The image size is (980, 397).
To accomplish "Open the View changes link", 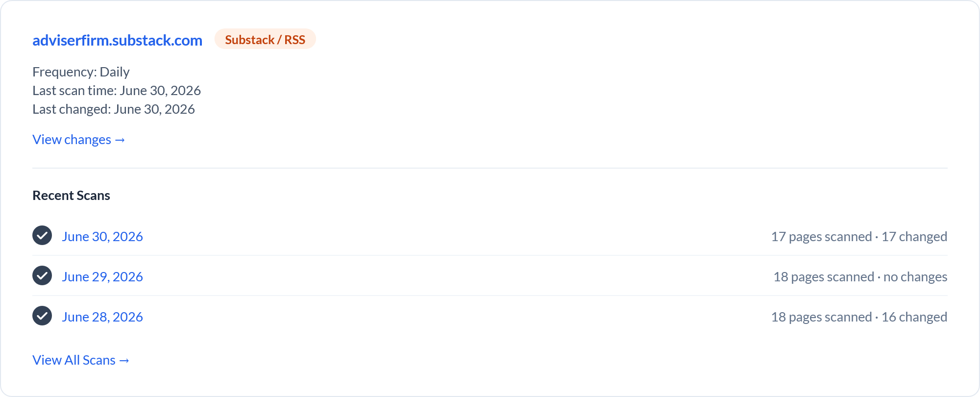I will point(79,140).
